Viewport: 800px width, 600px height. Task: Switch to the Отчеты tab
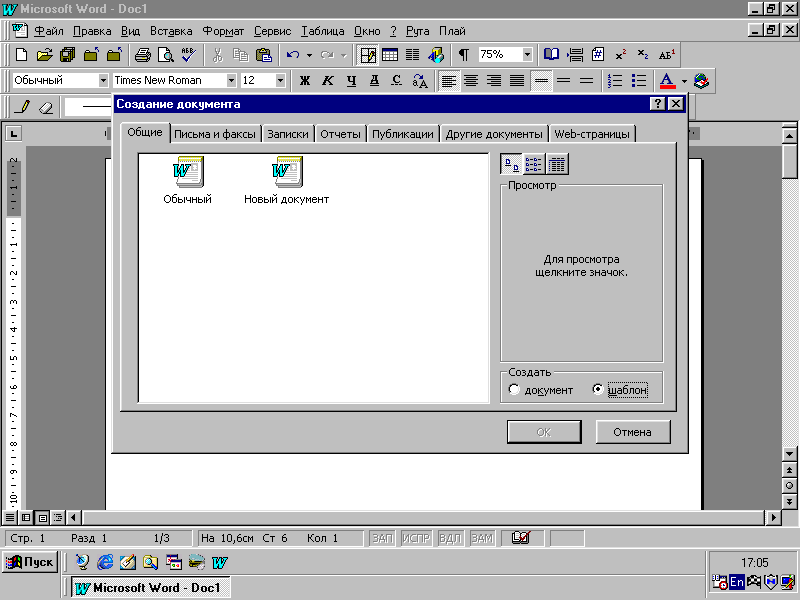click(x=340, y=134)
